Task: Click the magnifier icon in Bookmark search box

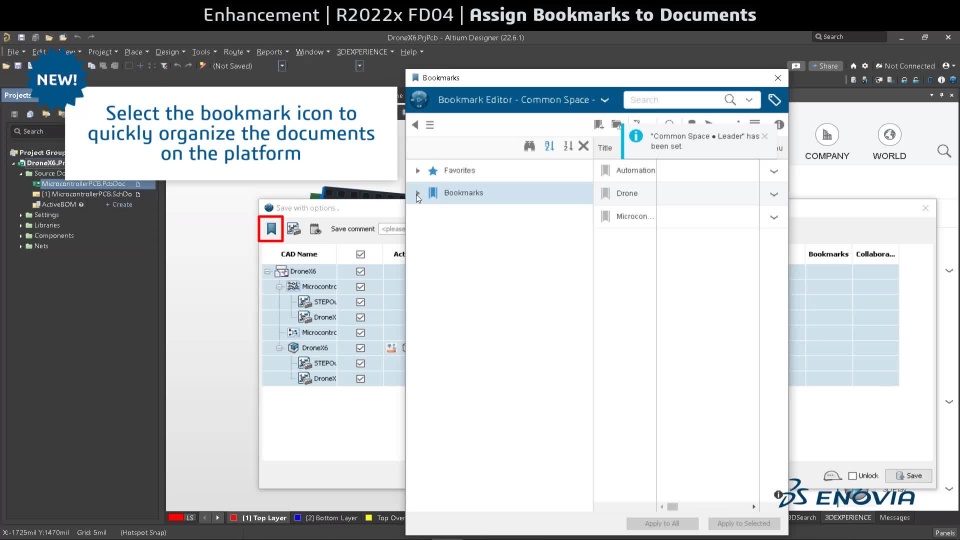Action: pyautogui.click(x=730, y=99)
